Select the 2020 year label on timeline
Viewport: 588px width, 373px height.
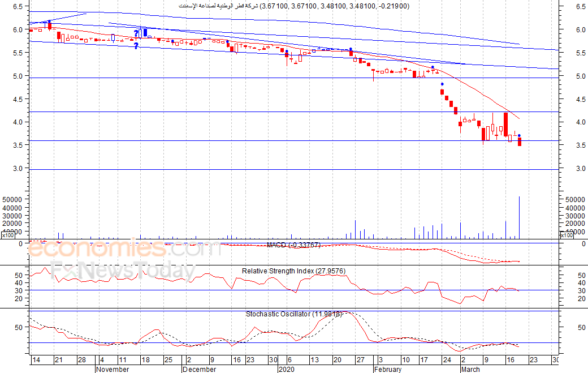287,369
